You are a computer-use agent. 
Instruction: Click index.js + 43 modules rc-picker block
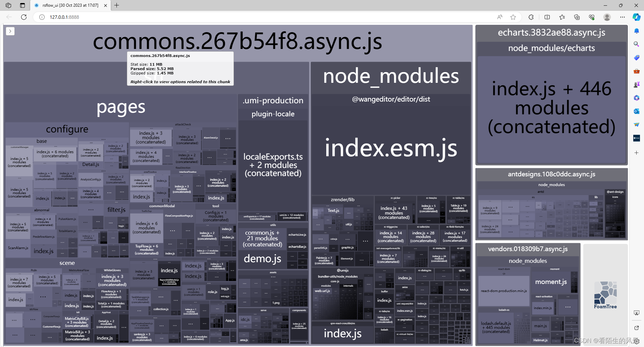[x=394, y=213]
